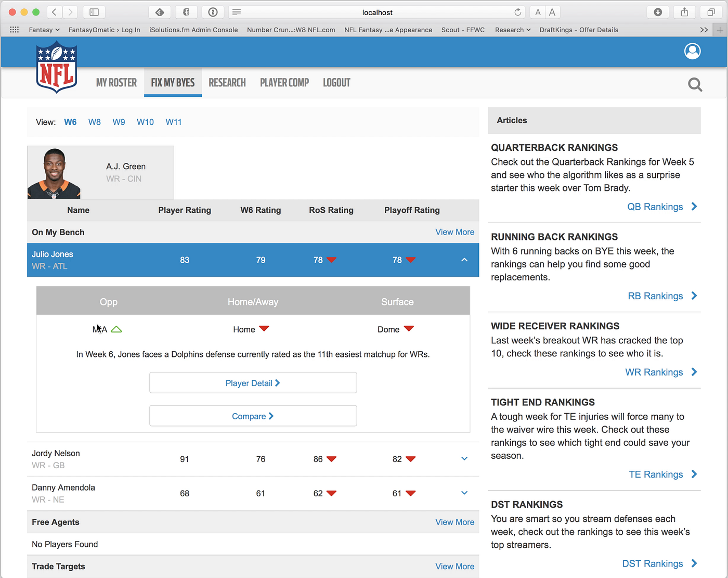Click the localhost address bar
728x578 pixels.
377,12
